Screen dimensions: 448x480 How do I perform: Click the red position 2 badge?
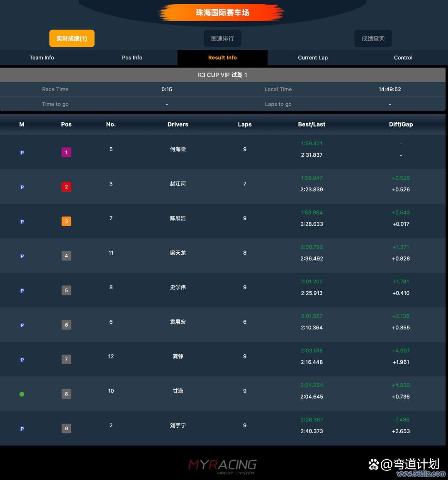coord(66,187)
